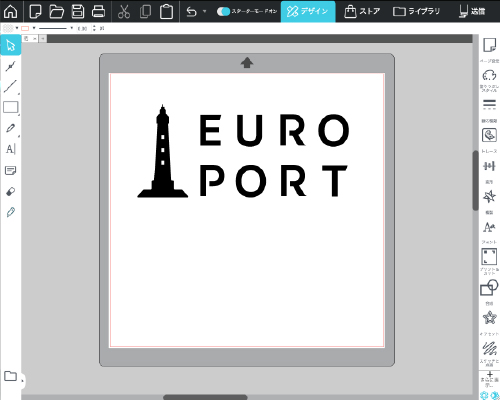Viewport: 500px width, 400px height.
Task: Open the undo history dropdown arrow
Action: tap(204, 11)
